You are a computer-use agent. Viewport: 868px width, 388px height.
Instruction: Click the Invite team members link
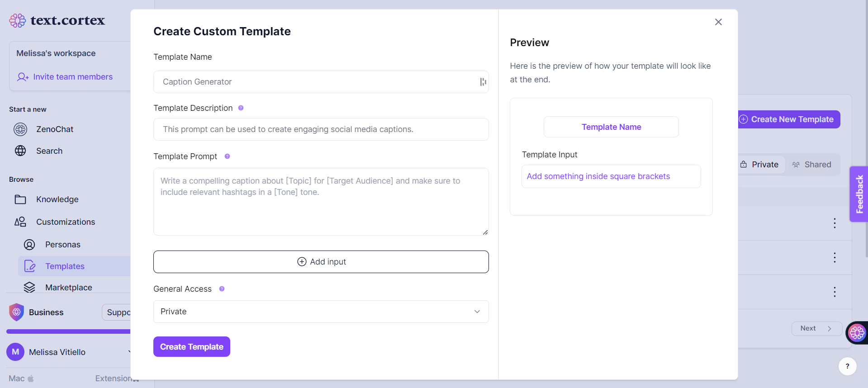pos(73,77)
